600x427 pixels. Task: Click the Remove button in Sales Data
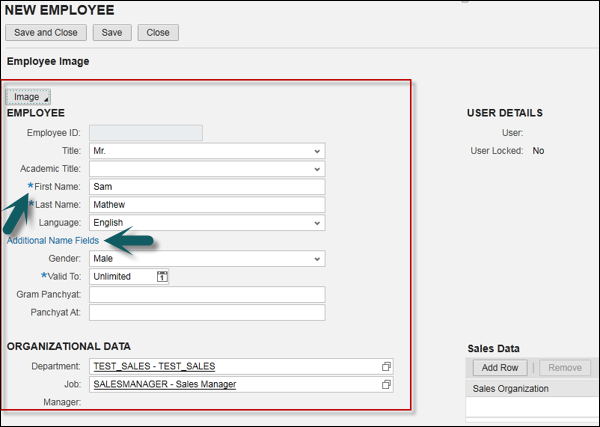pos(565,368)
